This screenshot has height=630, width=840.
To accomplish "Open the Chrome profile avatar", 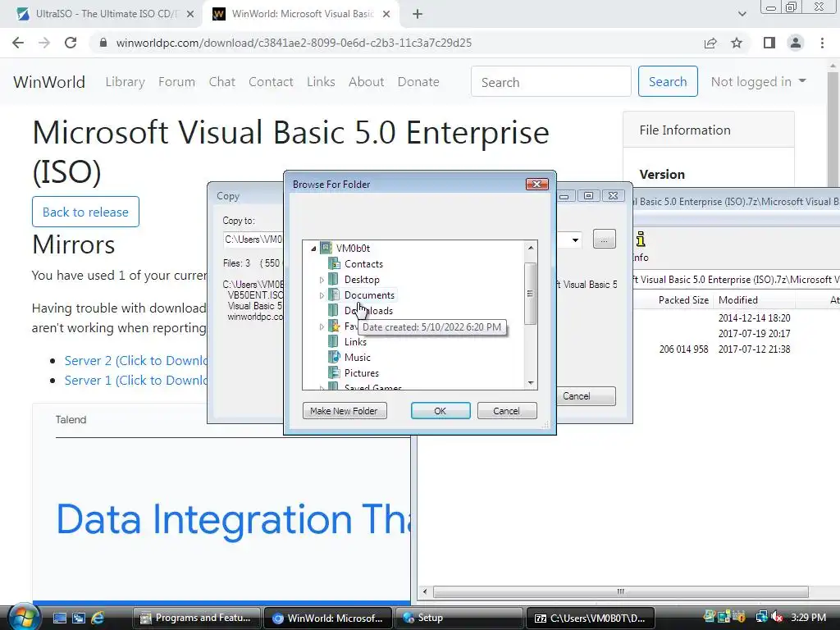I will pyautogui.click(x=796, y=43).
